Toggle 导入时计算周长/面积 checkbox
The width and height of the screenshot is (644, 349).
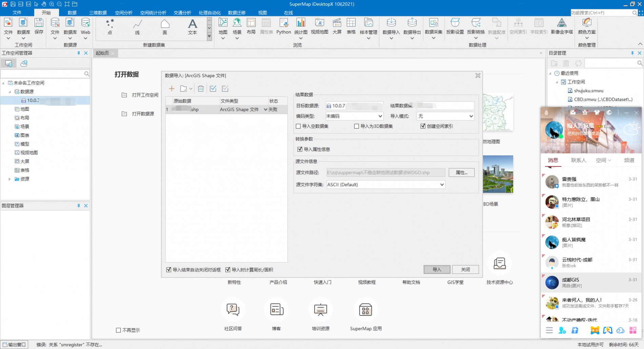click(228, 270)
